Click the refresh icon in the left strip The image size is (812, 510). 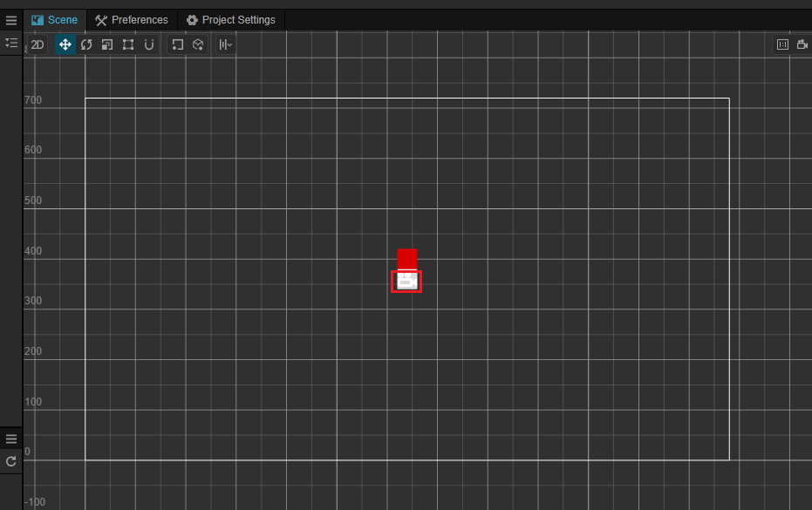(x=10, y=461)
